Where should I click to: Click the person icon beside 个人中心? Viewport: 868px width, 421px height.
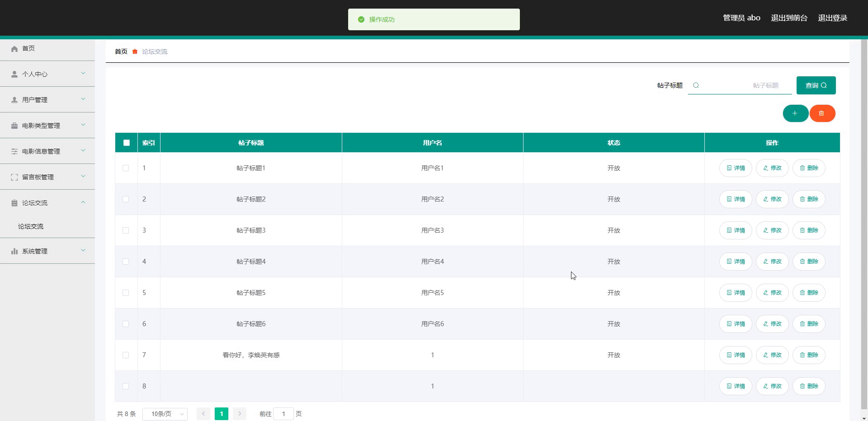pyautogui.click(x=14, y=74)
